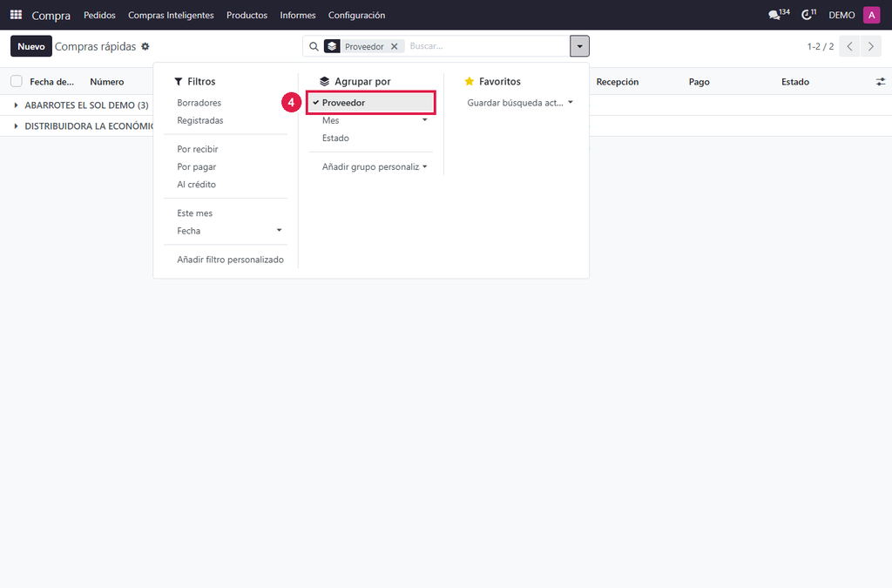Open the Configuración menu
This screenshot has width=892, height=588.
(356, 15)
